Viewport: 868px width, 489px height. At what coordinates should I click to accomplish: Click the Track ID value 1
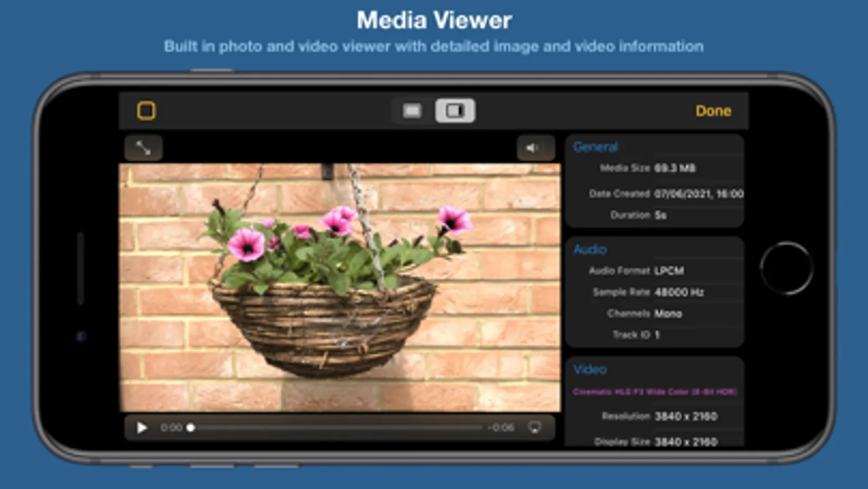(657, 335)
